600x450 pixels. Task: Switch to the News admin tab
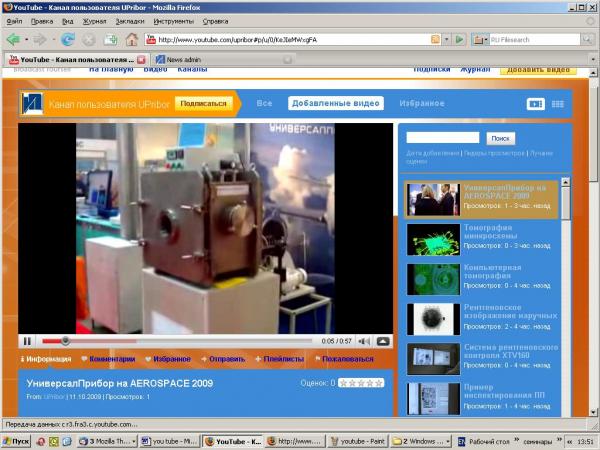(224, 60)
